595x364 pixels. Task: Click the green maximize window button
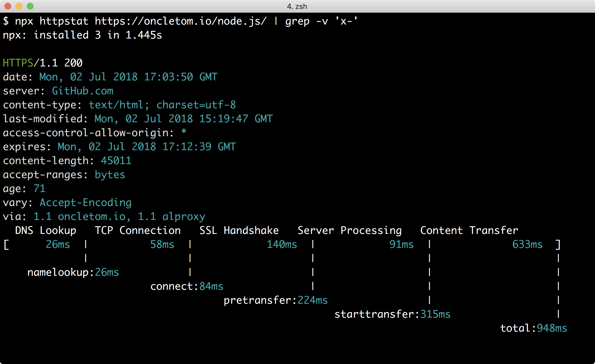coord(30,6)
